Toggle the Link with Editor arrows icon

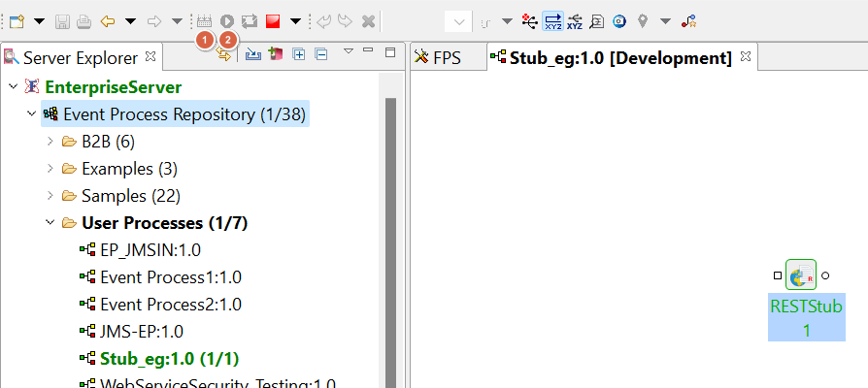pyautogui.click(x=224, y=54)
